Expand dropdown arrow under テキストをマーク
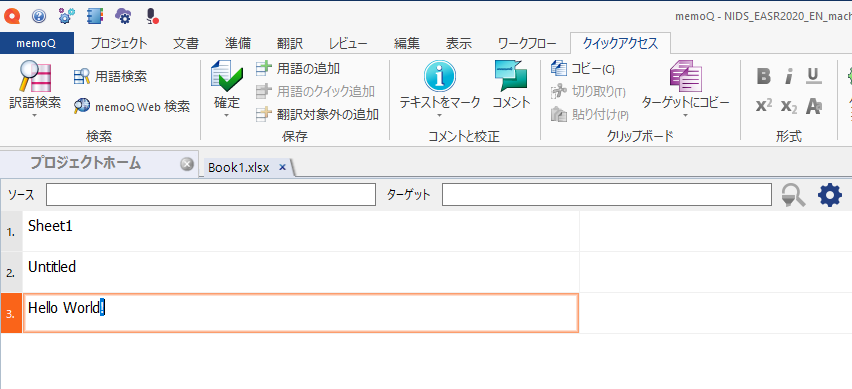 [x=440, y=115]
